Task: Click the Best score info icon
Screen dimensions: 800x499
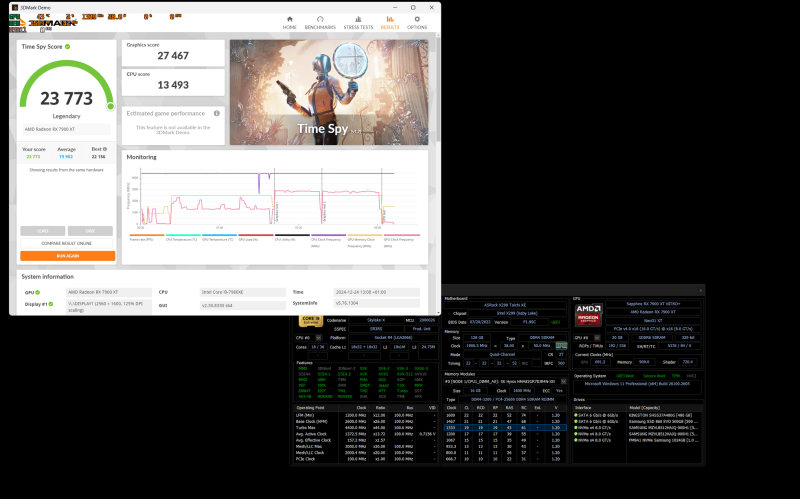Action: (105, 149)
